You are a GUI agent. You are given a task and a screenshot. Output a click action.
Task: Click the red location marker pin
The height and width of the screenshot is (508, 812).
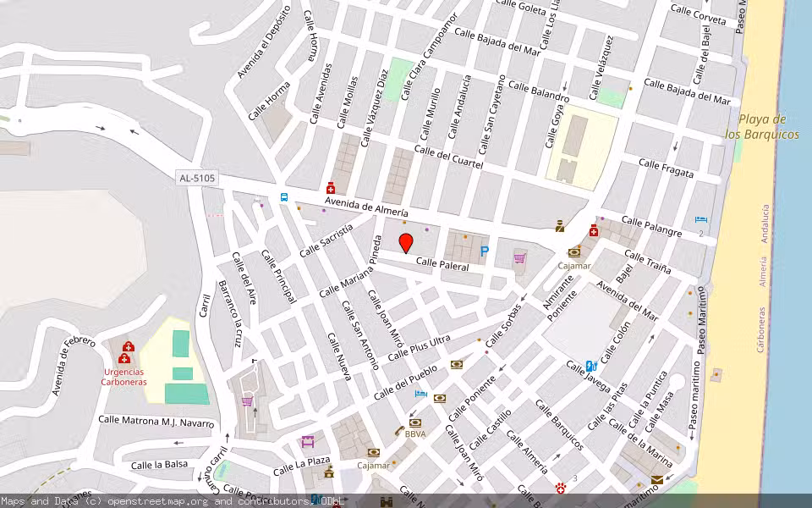[x=406, y=243]
